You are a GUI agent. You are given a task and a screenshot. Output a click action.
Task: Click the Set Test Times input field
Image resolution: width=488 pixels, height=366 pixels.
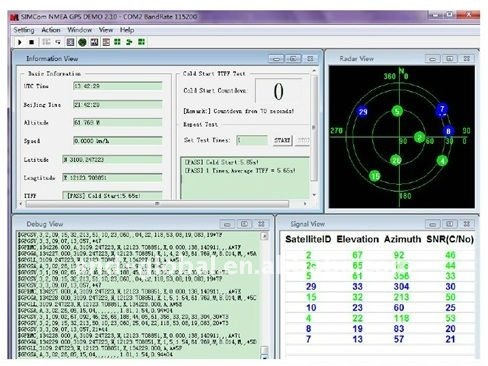pyautogui.click(x=252, y=140)
